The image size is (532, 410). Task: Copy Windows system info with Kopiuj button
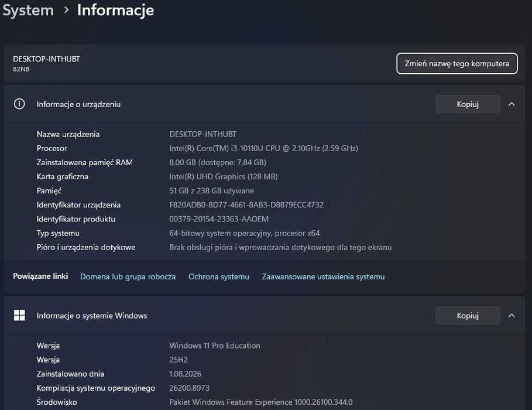coord(468,316)
